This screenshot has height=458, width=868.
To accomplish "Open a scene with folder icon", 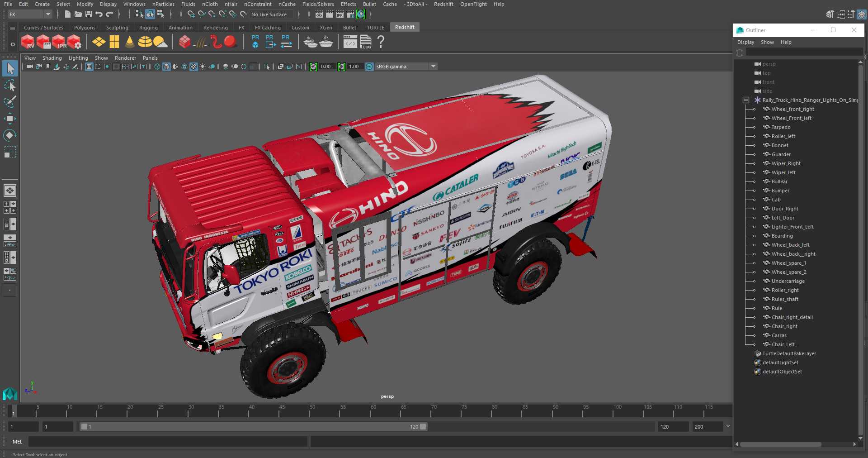I will [x=78, y=14].
